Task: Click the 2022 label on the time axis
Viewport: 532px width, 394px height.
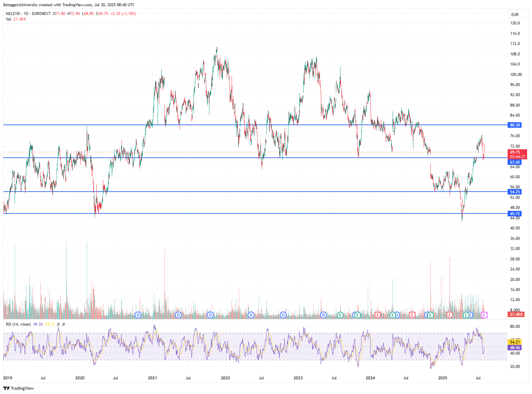Action: click(225, 378)
